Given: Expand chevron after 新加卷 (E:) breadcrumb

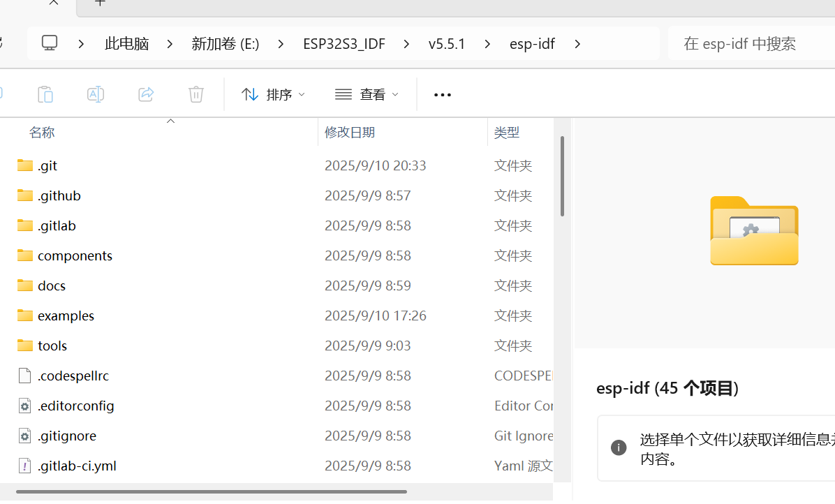Looking at the screenshot, I should pyautogui.click(x=281, y=44).
